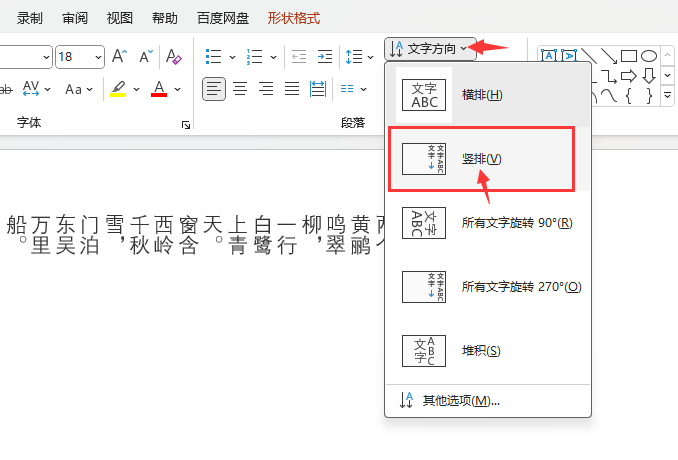Decrease list indent level
Screen dimensions: 678x460
point(299,57)
